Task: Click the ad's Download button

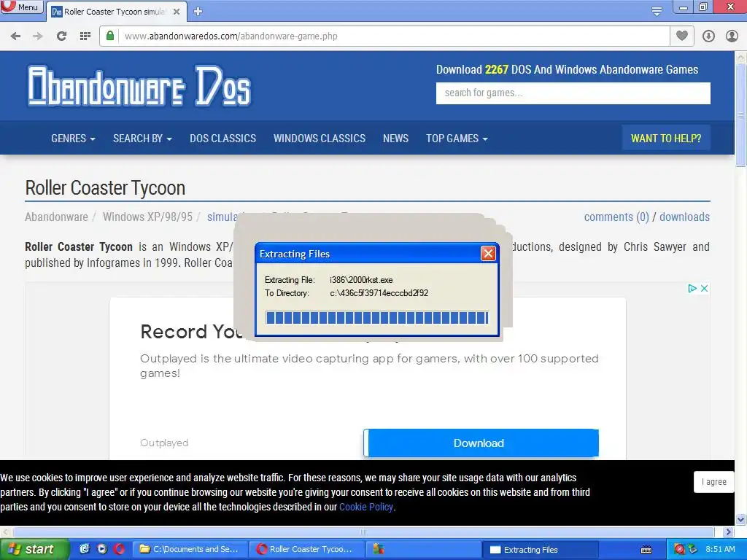Action: [481, 443]
